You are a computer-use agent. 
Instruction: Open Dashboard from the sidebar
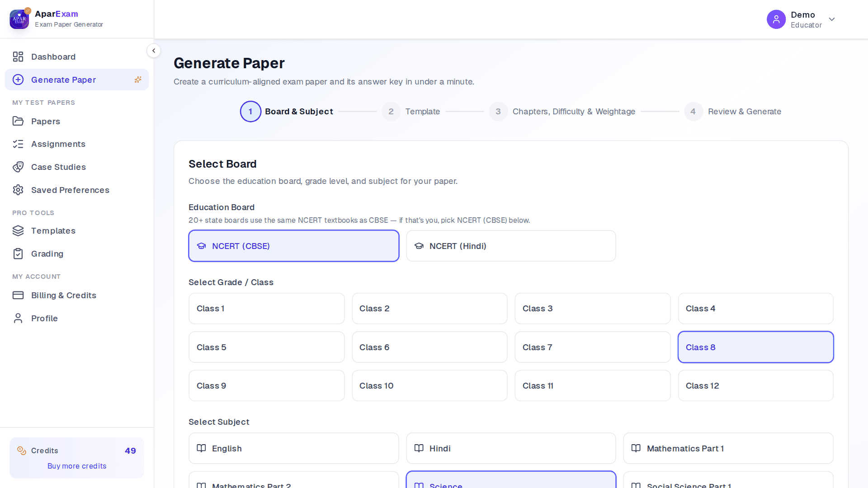coord(77,56)
